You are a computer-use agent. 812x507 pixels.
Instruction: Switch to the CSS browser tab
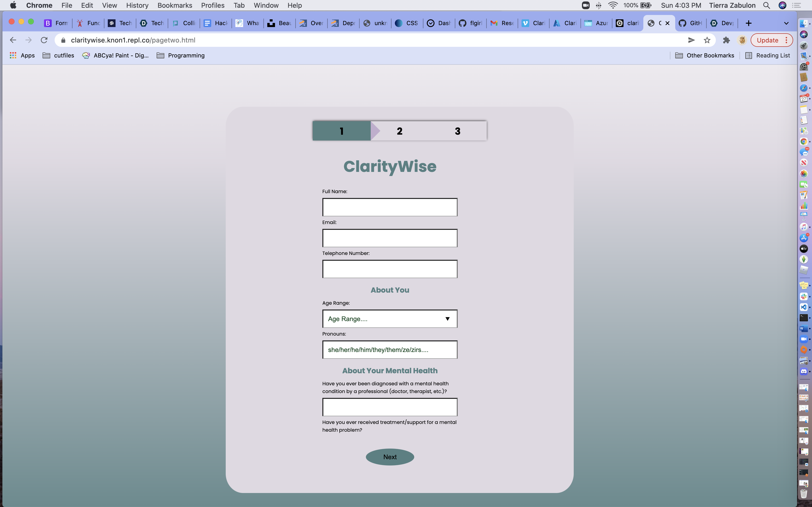[x=406, y=23]
